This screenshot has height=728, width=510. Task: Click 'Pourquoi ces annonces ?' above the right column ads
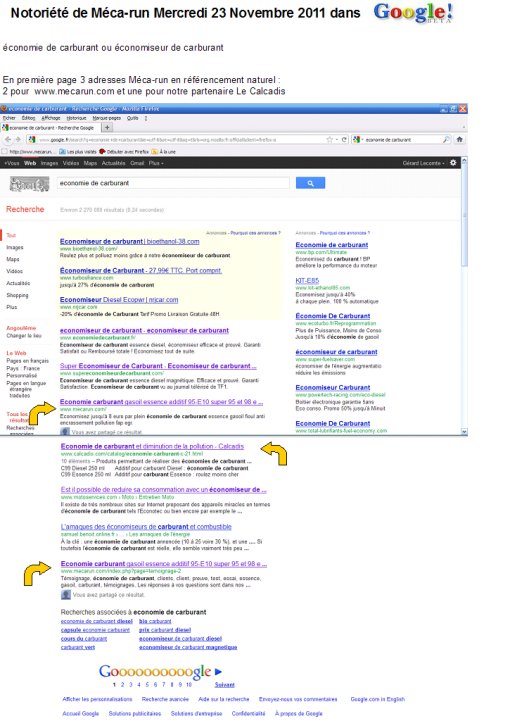[345, 233]
